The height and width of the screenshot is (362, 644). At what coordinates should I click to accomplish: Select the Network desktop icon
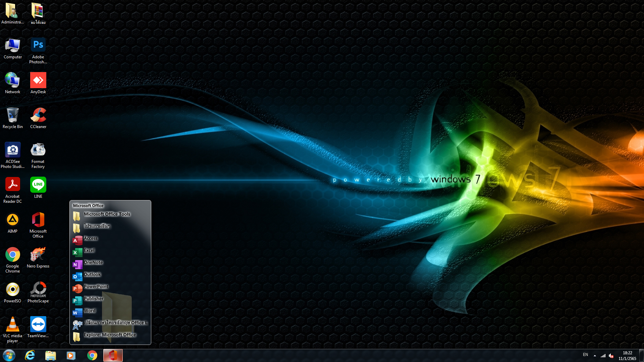pyautogui.click(x=13, y=83)
